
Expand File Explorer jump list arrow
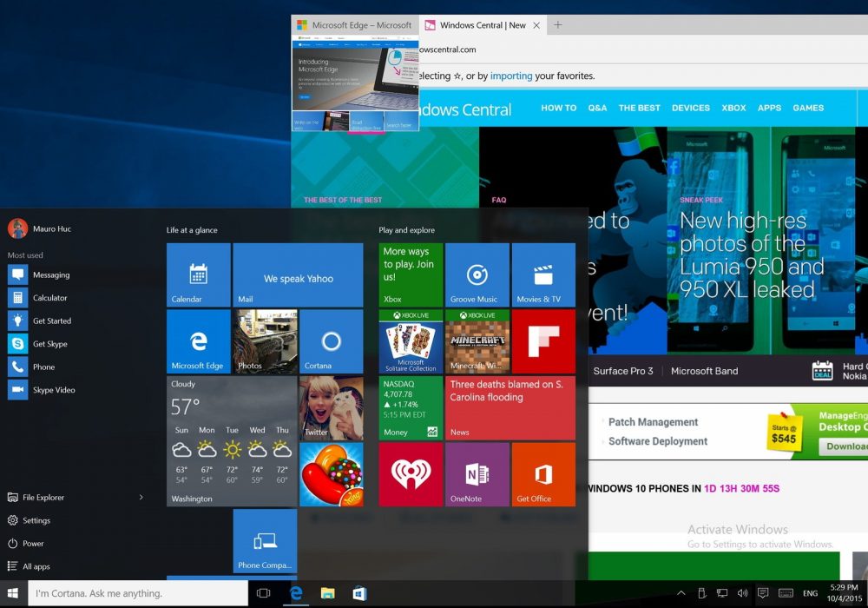[141, 498]
